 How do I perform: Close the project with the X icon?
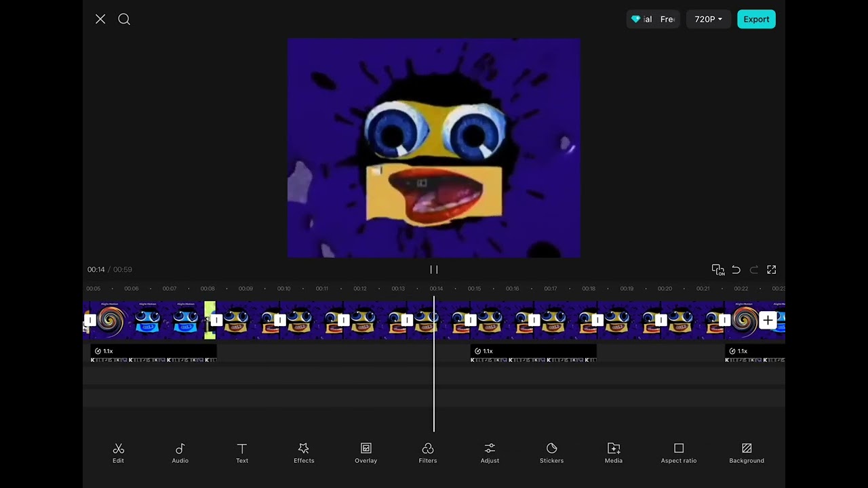click(x=100, y=19)
